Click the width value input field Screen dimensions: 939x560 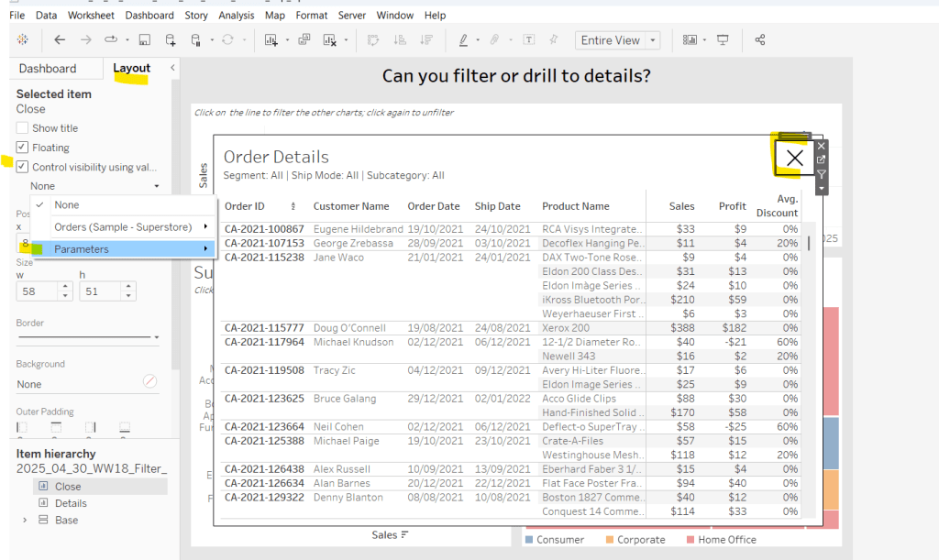pos(37,291)
